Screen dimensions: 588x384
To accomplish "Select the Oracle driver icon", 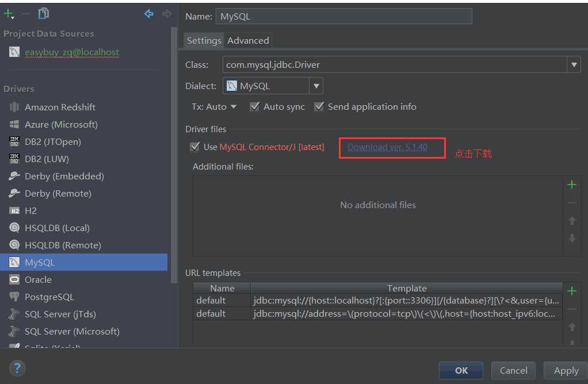I will tap(14, 279).
